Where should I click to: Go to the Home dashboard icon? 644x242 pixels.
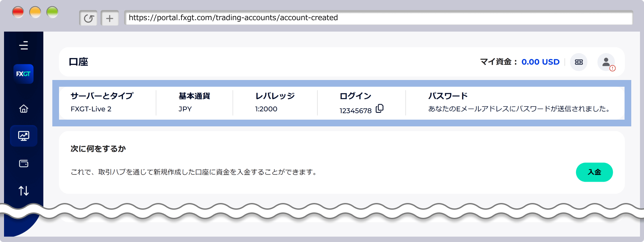(x=23, y=109)
